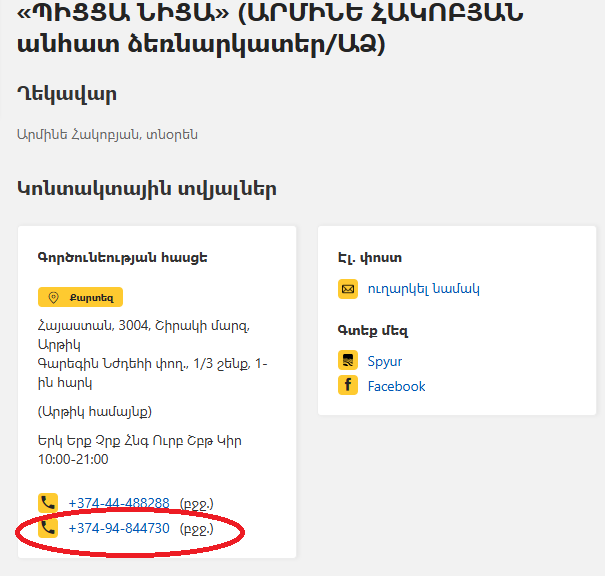
Task: Click the Քարտեզ map button
Action: (80, 297)
